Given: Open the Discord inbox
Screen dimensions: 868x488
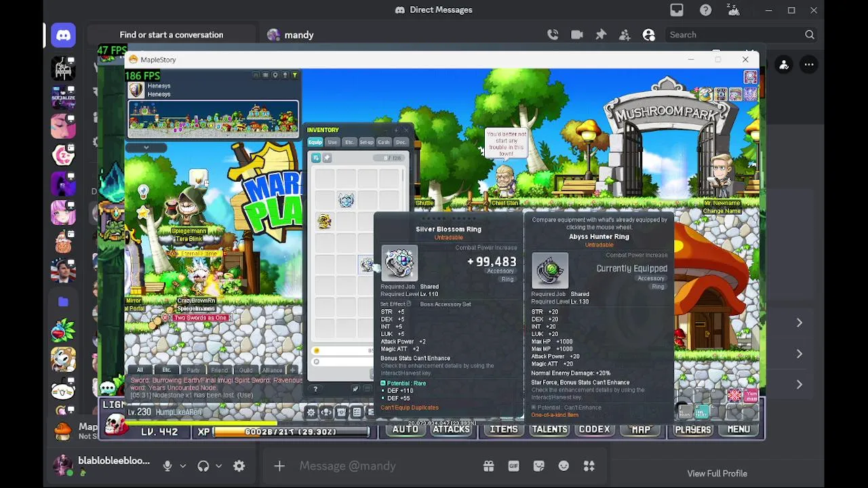Looking at the screenshot, I should pyautogui.click(x=677, y=10).
